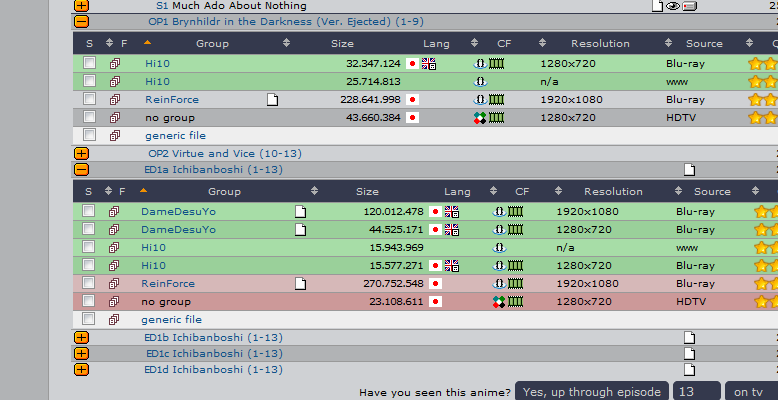
Task: Click the Japanese flag in ED1a no group row
Action: [x=435, y=302]
